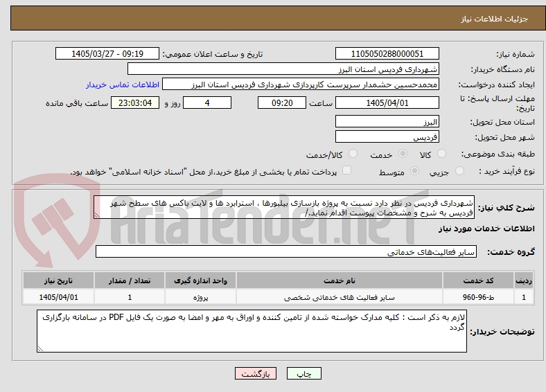Choose the متوسط purchase type radio
Screen dimensions: 546x392
(415, 170)
